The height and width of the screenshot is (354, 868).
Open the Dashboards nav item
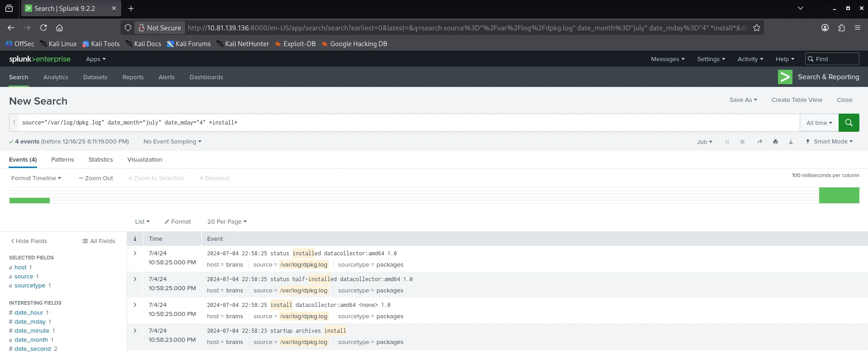pos(206,77)
